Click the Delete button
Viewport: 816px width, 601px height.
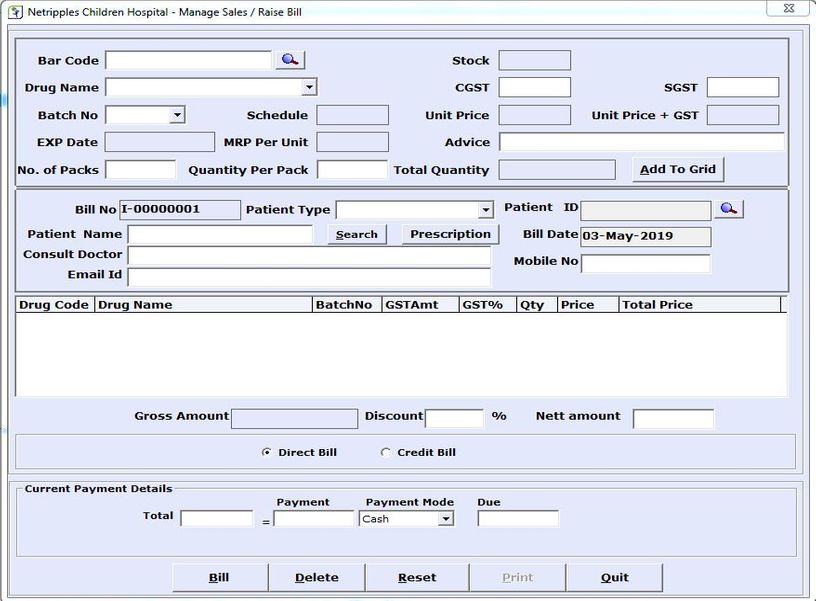316,578
